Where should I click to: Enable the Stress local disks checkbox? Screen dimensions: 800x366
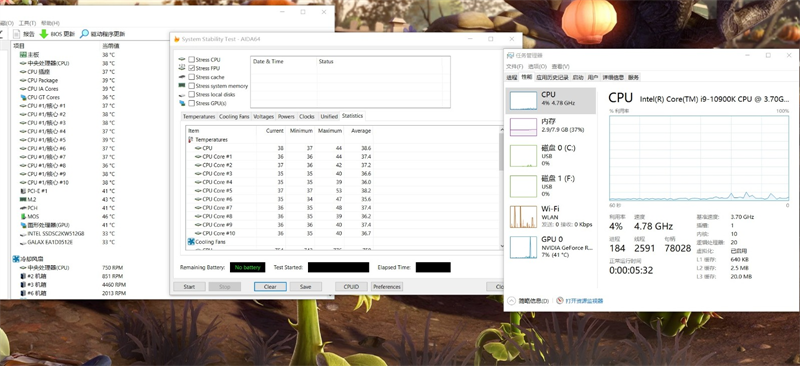click(191, 94)
